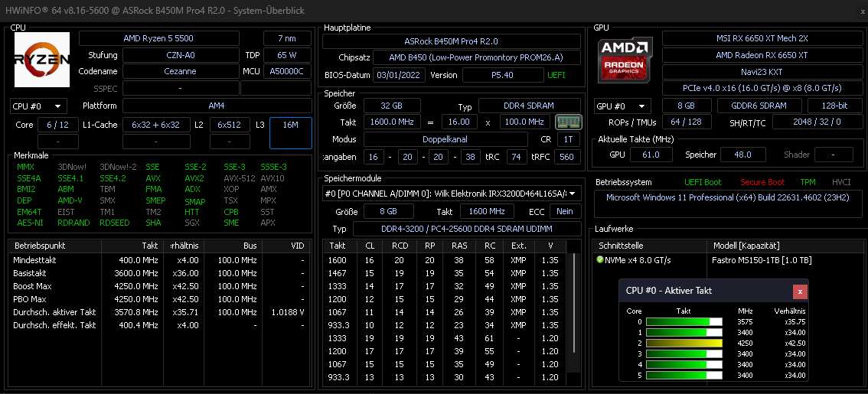Click the 6 / 12 core count field
The height and width of the screenshot is (394, 868).
[57, 125]
